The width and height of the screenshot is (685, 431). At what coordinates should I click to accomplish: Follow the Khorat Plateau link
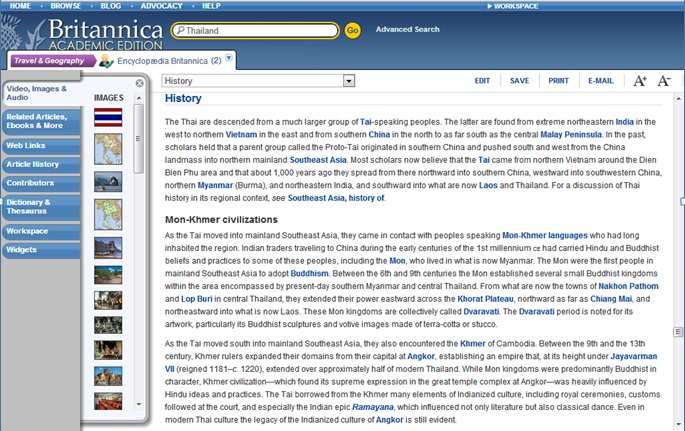tap(485, 299)
